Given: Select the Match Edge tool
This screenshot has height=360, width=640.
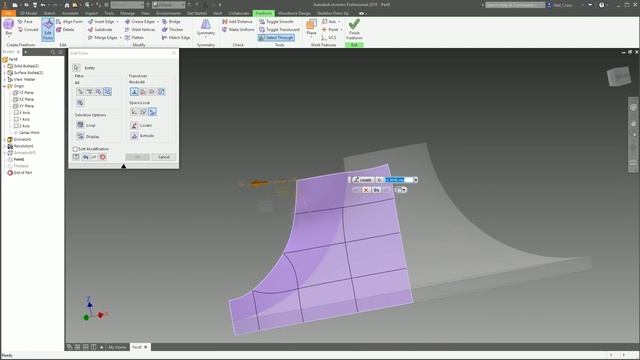Looking at the screenshot, I should point(176,38).
